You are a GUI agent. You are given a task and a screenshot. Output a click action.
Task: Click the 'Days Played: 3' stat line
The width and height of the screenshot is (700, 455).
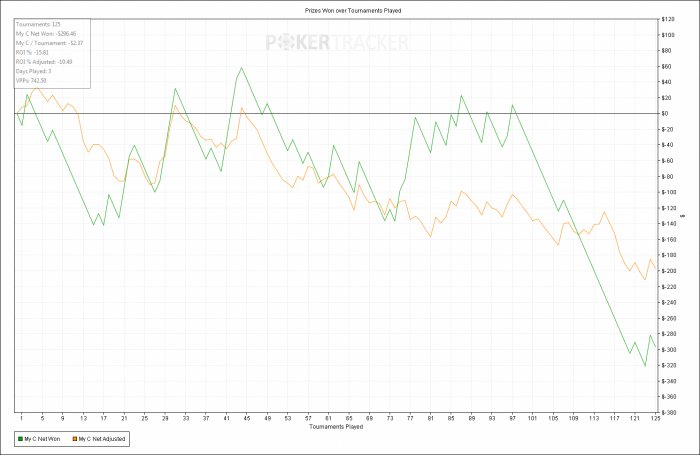click(x=33, y=71)
